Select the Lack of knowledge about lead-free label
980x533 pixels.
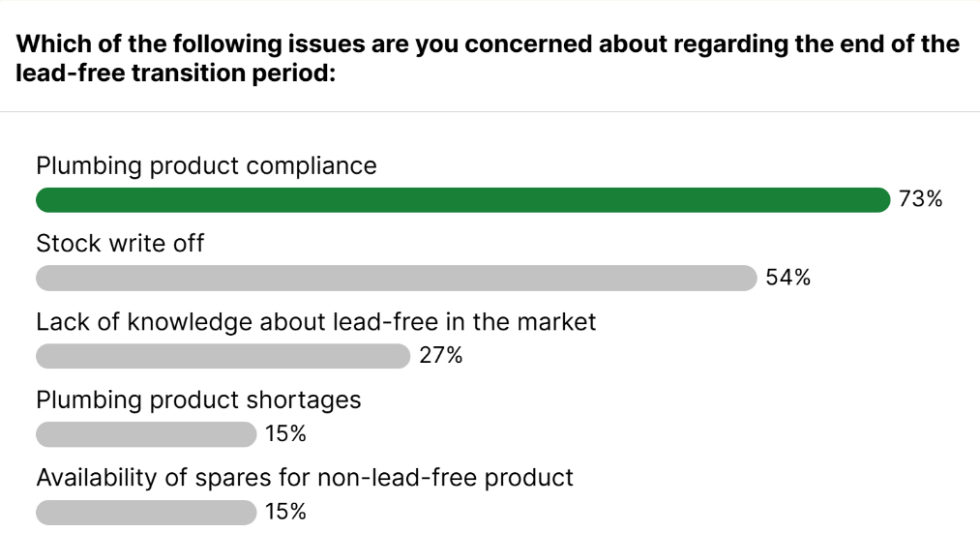(x=315, y=321)
